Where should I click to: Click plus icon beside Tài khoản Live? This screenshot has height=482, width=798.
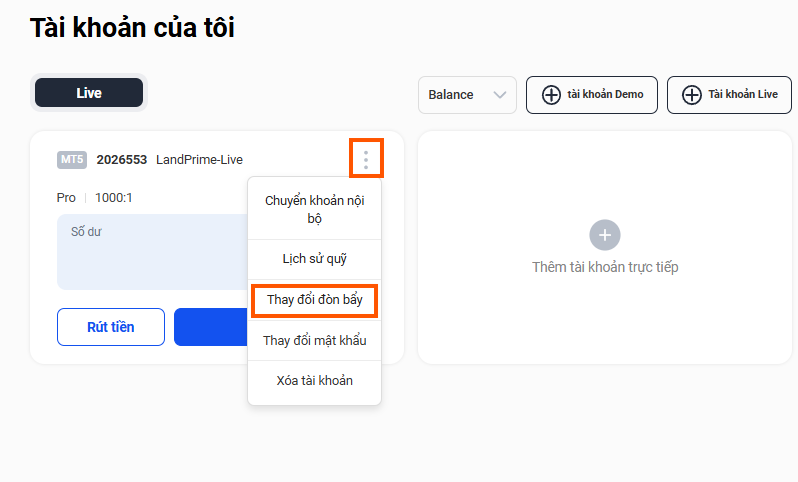[x=691, y=95]
